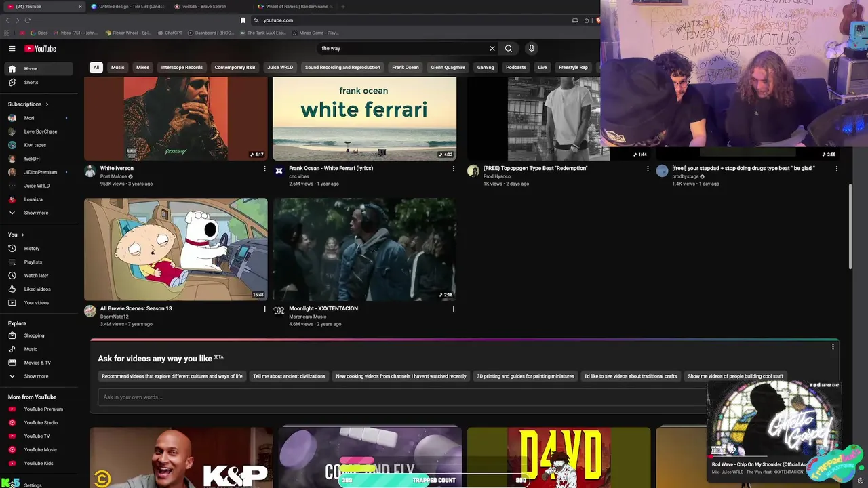The height and width of the screenshot is (488, 868).
Task: Open Playlists in the sidebar
Action: [x=39, y=262]
